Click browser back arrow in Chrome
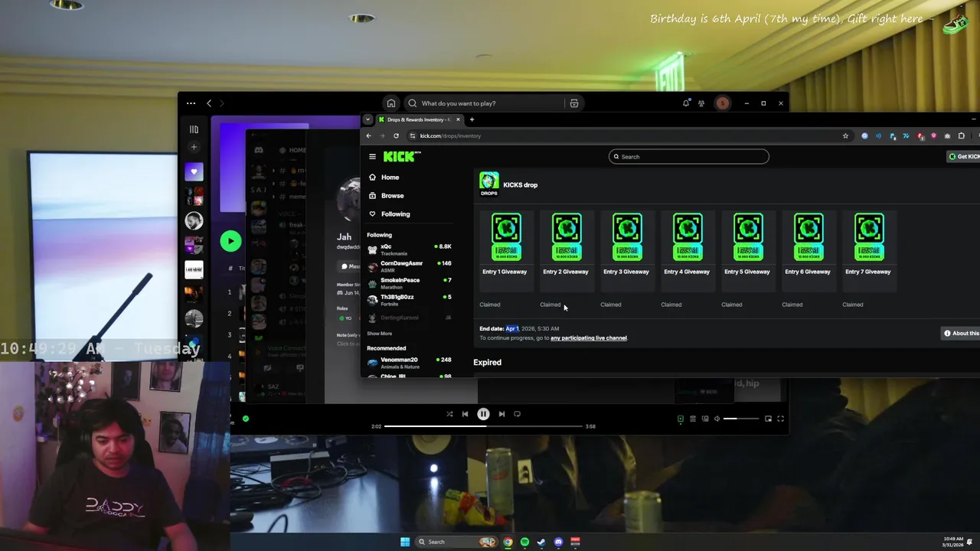The width and height of the screenshot is (980, 551). coord(368,136)
